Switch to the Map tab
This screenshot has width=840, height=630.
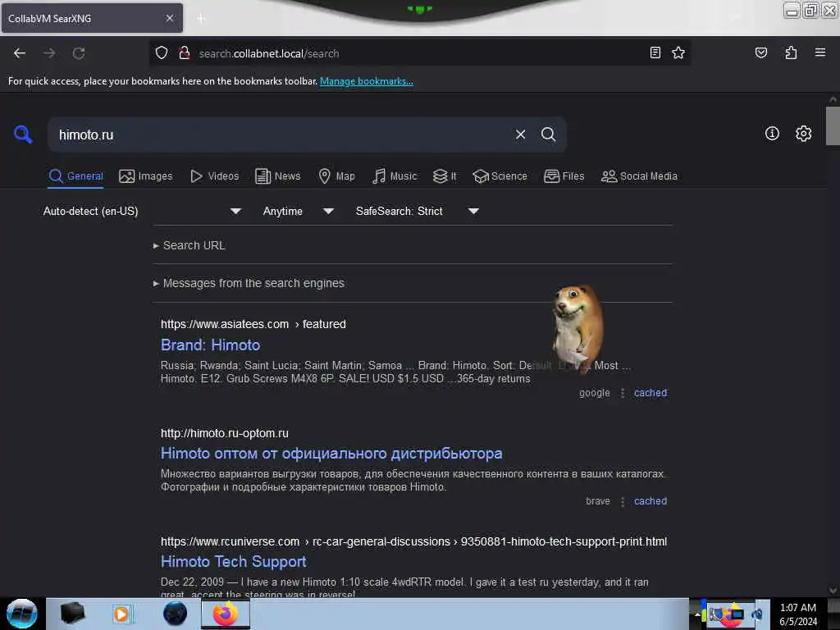[336, 176]
